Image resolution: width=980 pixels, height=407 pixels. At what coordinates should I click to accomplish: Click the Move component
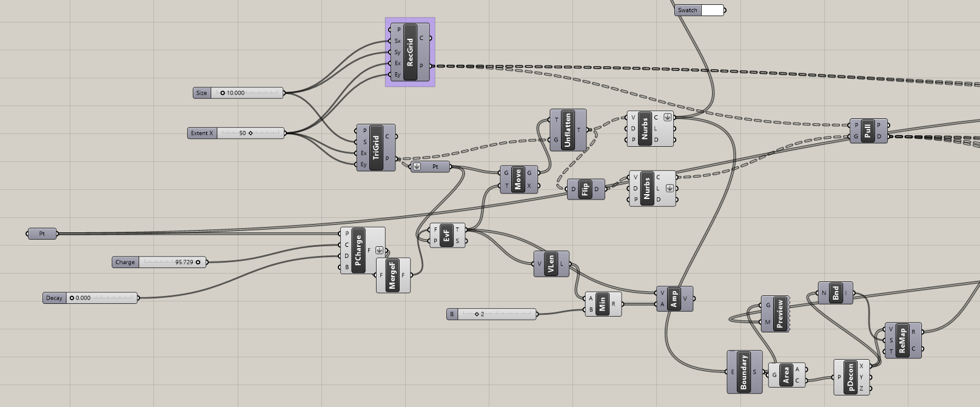518,180
